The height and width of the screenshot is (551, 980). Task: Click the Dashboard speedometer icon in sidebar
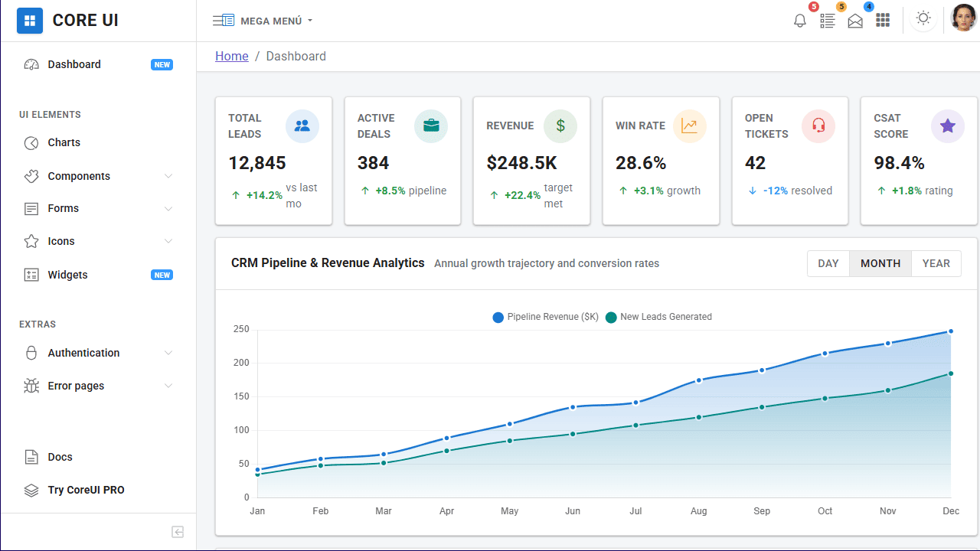coord(31,64)
